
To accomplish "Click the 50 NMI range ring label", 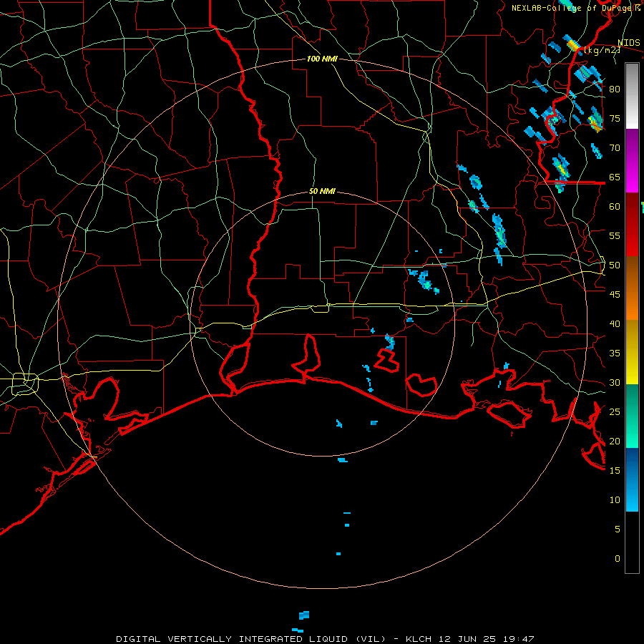I will (322, 191).
